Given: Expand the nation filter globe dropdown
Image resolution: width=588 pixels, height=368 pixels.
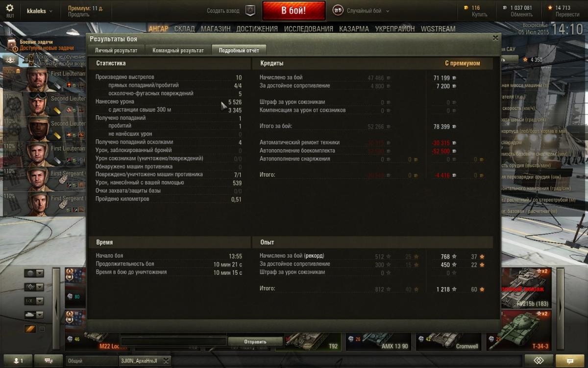Looking at the screenshot, I should pos(34,273).
